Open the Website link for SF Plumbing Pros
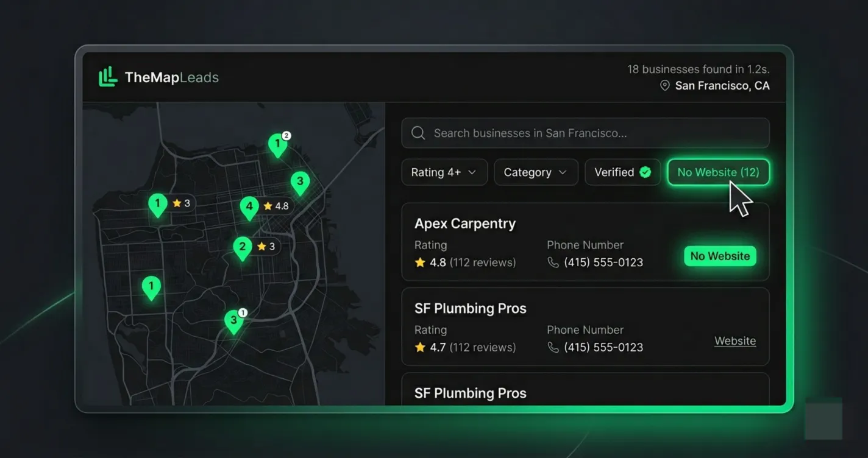 (x=735, y=341)
